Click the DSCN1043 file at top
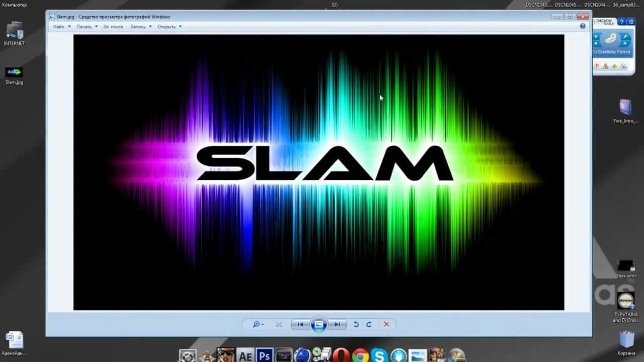Viewport: 644px width, 362px height. click(x=538, y=5)
